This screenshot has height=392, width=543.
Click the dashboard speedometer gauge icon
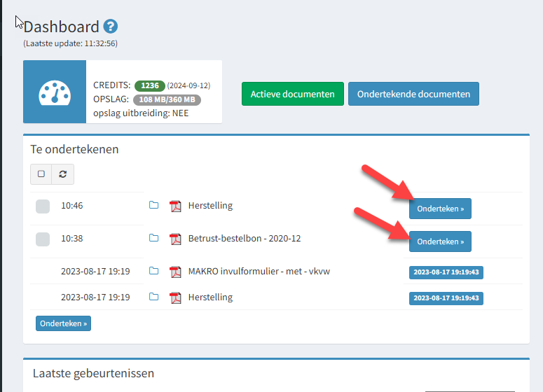55,92
